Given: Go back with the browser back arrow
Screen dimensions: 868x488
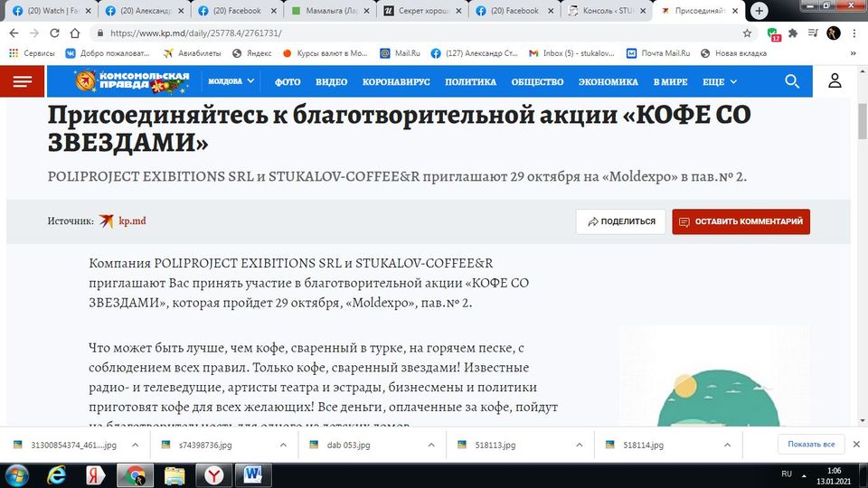Looking at the screenshot, I should pos(14,33).
